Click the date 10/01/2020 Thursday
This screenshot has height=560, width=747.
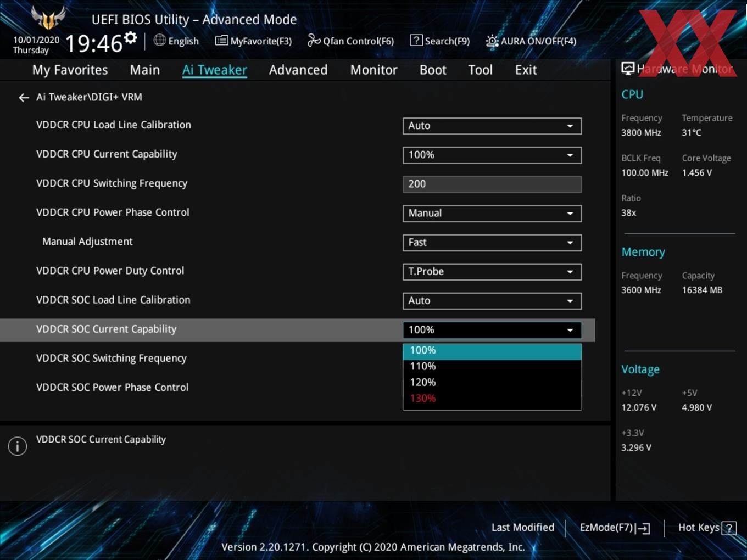tap(36, 45)
